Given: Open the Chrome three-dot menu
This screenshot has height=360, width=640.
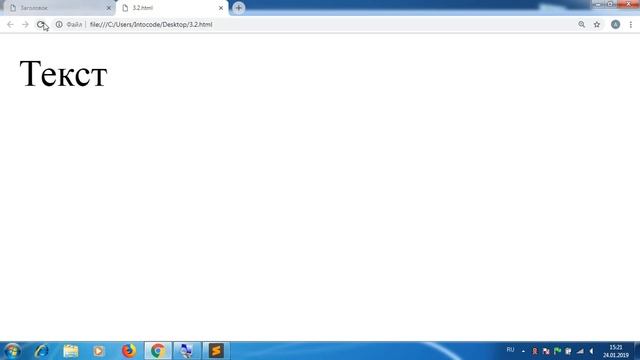Looking at the screenshot, I should click(631, 24).
